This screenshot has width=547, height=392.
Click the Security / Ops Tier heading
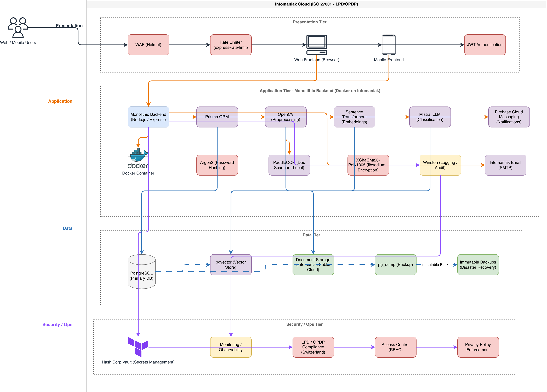point(304,324)
